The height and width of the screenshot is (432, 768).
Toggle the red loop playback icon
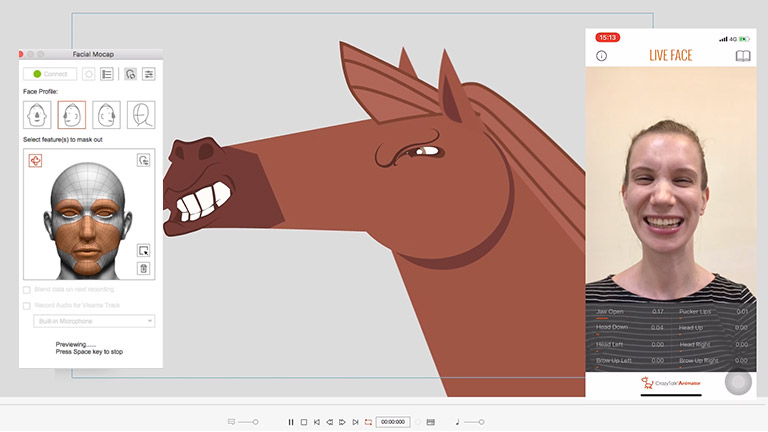[367, 422]
